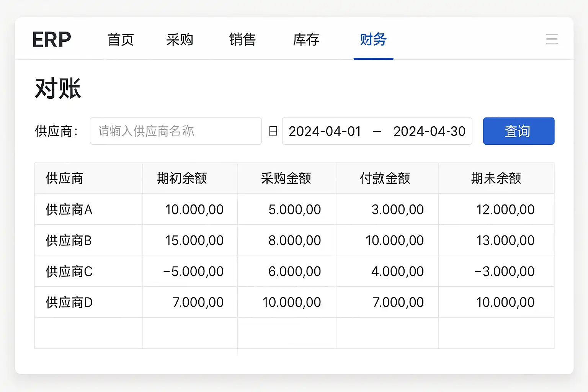Open the 采购 navigation tab

point(180,40)
